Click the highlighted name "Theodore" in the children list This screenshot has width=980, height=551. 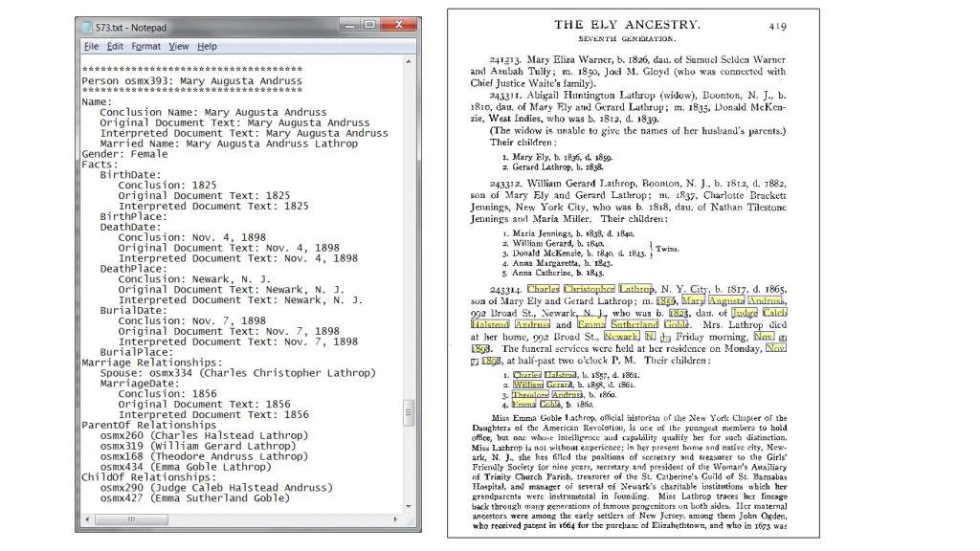click(x=531, y=395)
